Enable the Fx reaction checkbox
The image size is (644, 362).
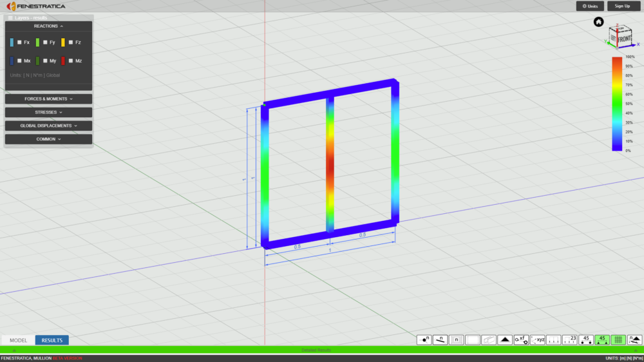tap(19, 43)
